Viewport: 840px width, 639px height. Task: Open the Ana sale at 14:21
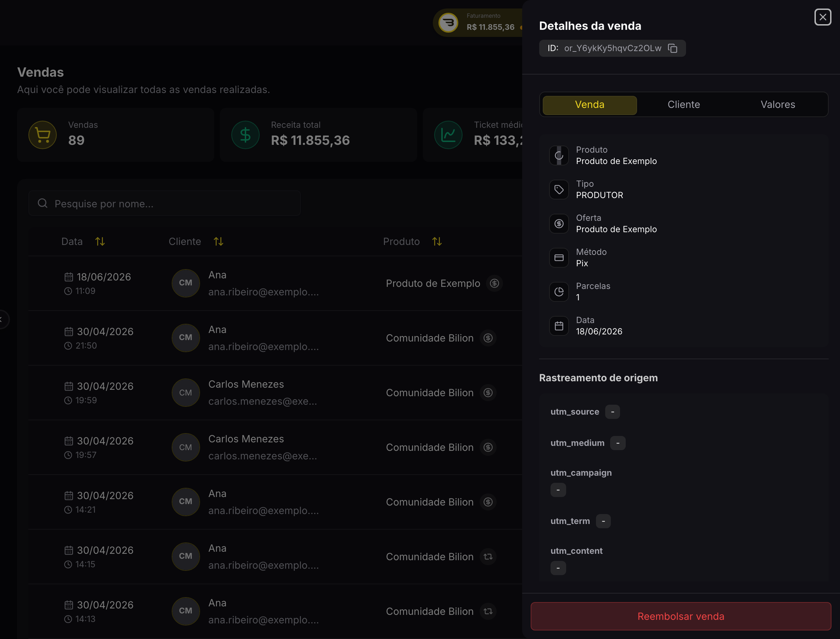[275, 502]
